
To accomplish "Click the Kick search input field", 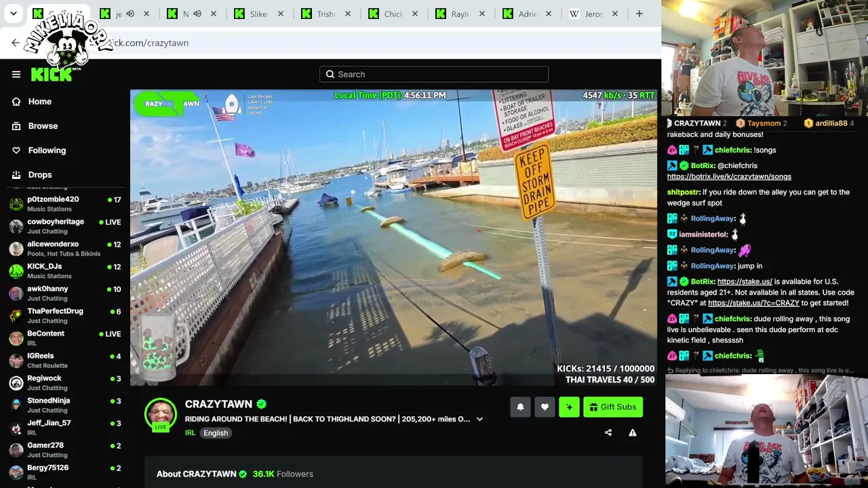I will [x=434, y=75].
